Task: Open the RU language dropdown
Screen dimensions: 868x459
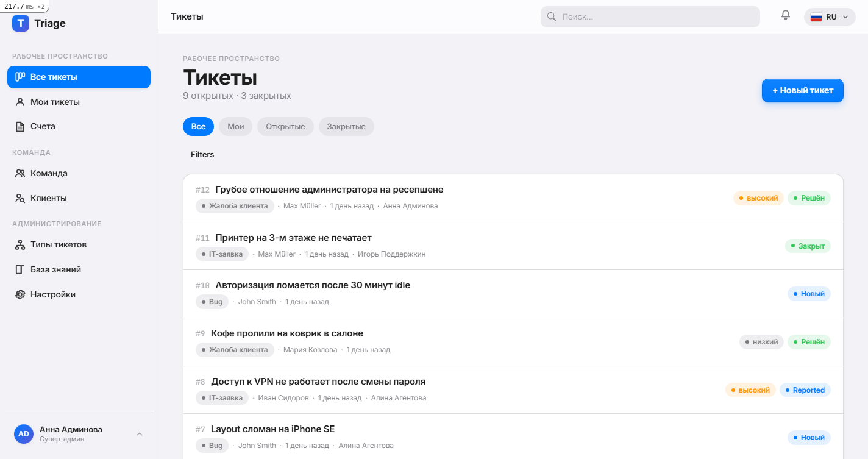Action: (x=830, y=17)
